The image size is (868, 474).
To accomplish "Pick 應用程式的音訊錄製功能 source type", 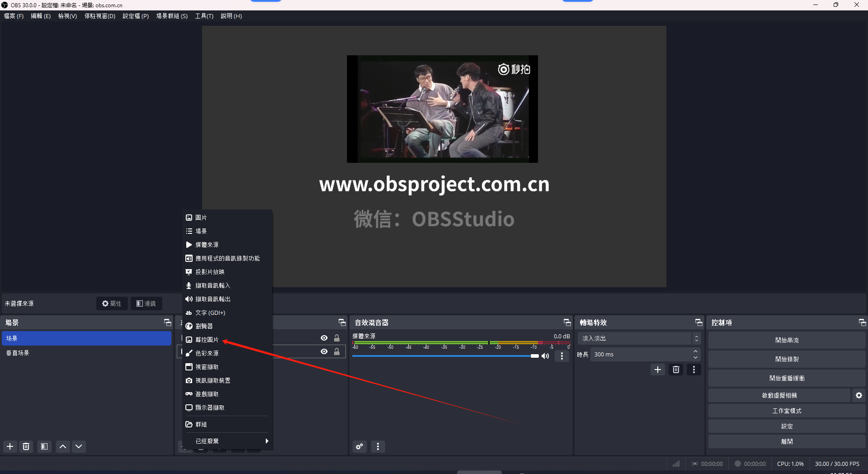I will [x=227, y=258].
